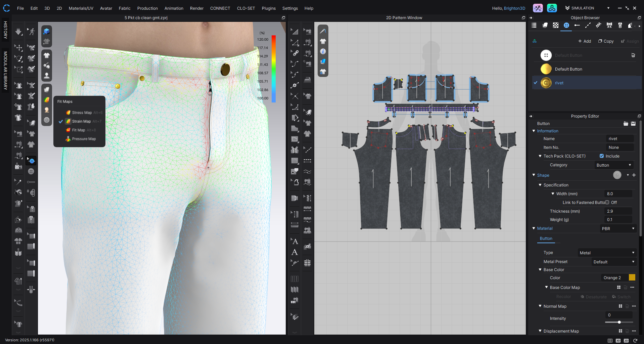The width and height of the screenshot is (644, 344).
Task: Click the Width (mm) input field
Action: (618, 193)
